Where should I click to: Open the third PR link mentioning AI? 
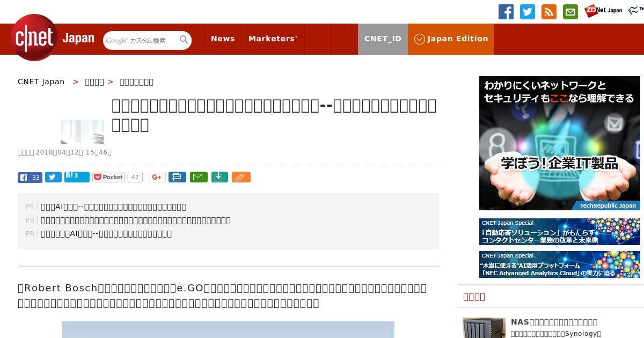coord(106,233)
